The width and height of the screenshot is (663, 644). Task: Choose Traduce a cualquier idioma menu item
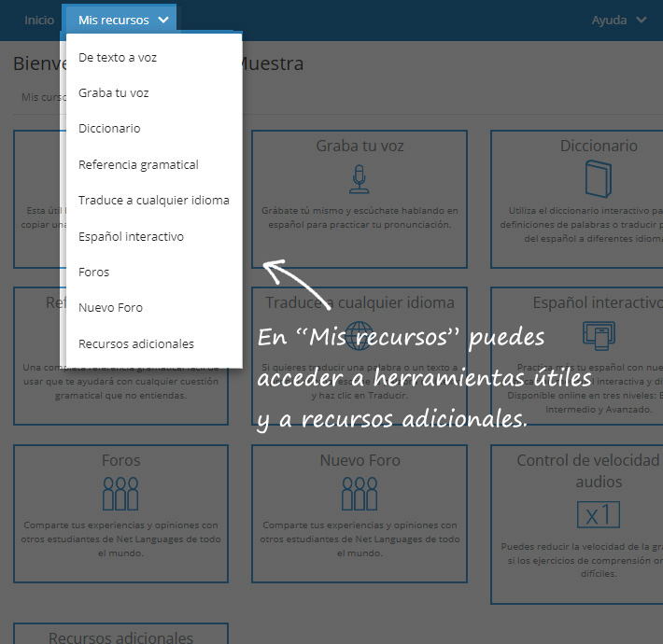(x=153, y=201)
